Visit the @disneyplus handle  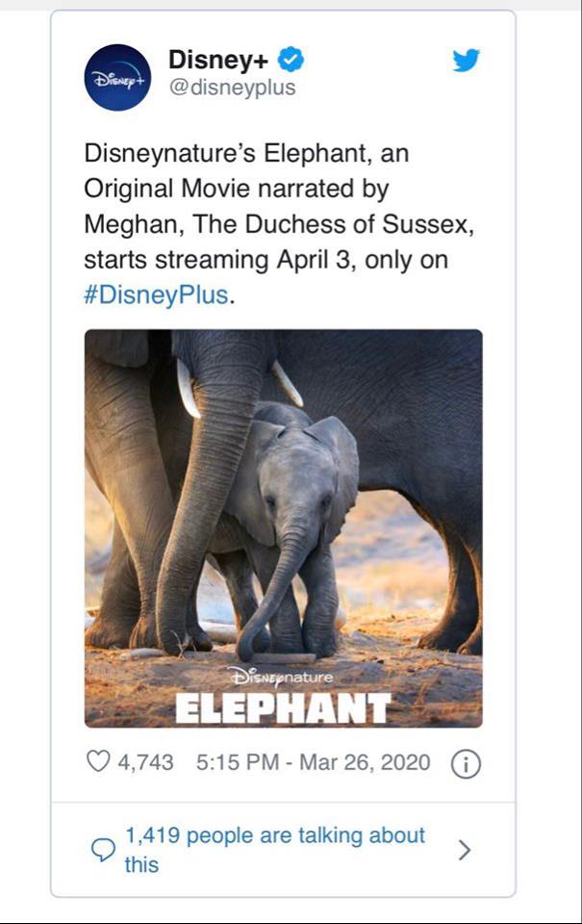point(232,89)
